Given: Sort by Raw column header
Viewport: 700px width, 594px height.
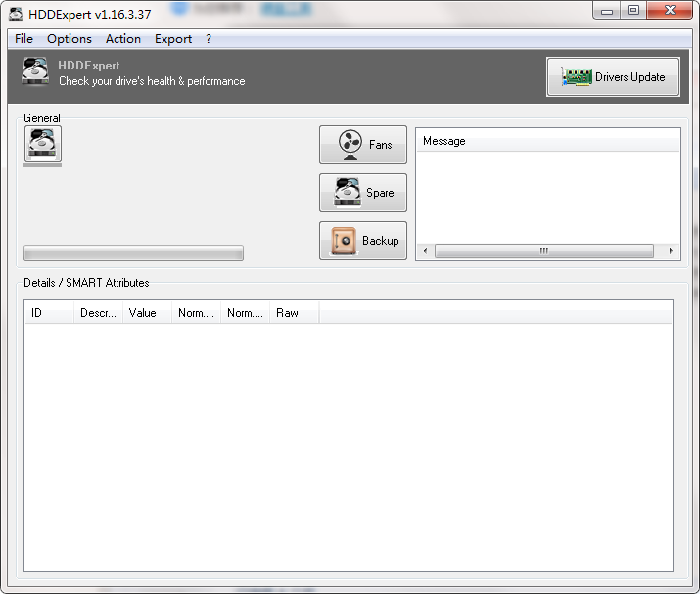Looking at the screenshot, I should (x=295, y=313).
